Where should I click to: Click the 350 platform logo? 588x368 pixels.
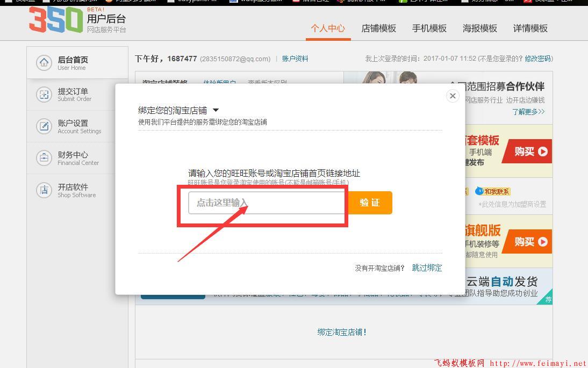point(56,20)
